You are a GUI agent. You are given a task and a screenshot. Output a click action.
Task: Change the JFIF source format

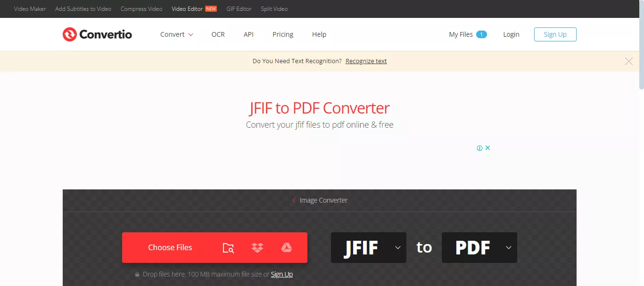pyautogui.click(x=368, y=247)
